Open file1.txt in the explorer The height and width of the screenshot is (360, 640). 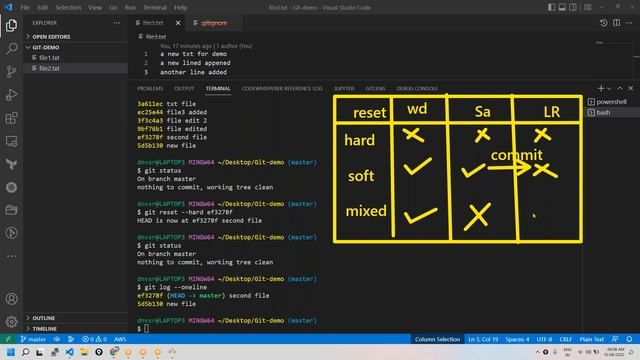point(76,58)
